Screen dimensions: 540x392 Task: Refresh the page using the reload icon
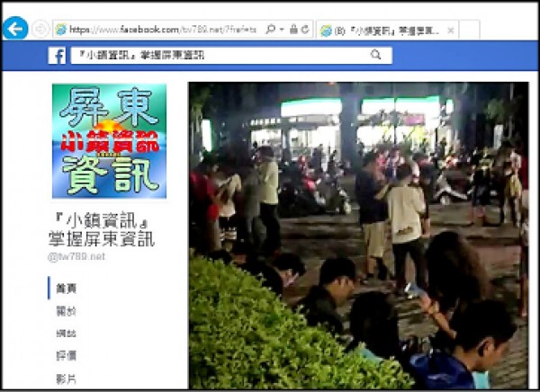304,30
